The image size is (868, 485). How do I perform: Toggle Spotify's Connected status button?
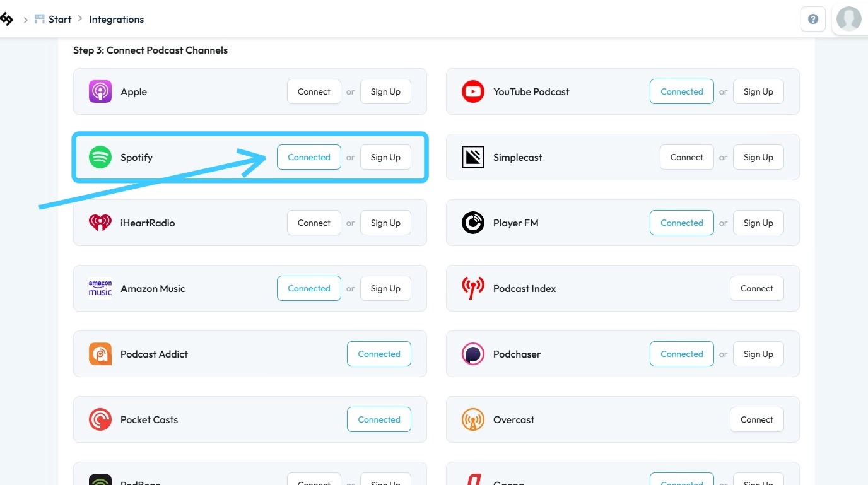click(x=309, y=157)
